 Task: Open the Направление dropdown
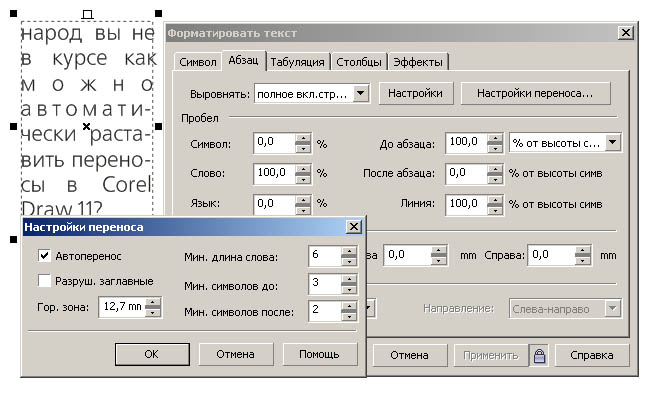tap(612, 309)
